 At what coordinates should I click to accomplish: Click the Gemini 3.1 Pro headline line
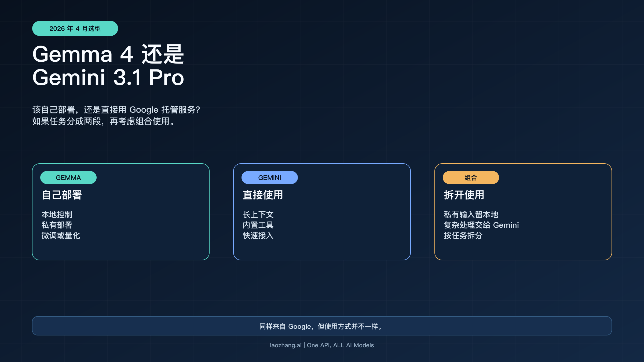point(108,78)
